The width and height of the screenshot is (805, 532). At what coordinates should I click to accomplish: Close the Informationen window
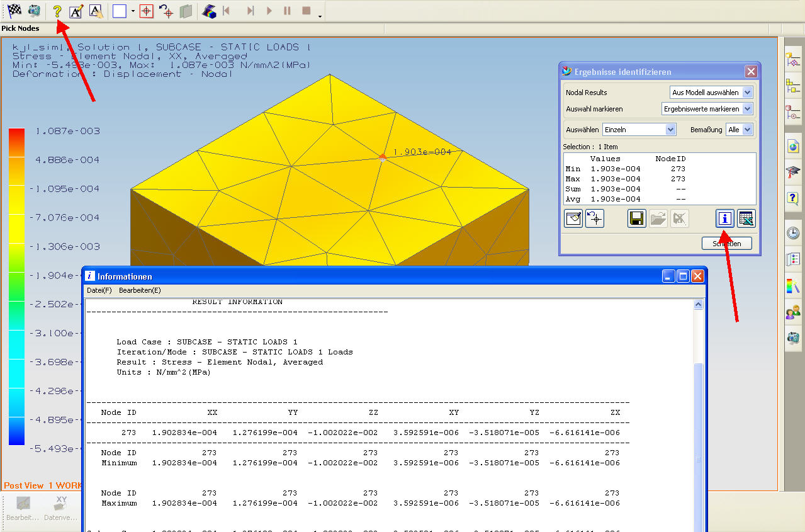pos(697,276)
